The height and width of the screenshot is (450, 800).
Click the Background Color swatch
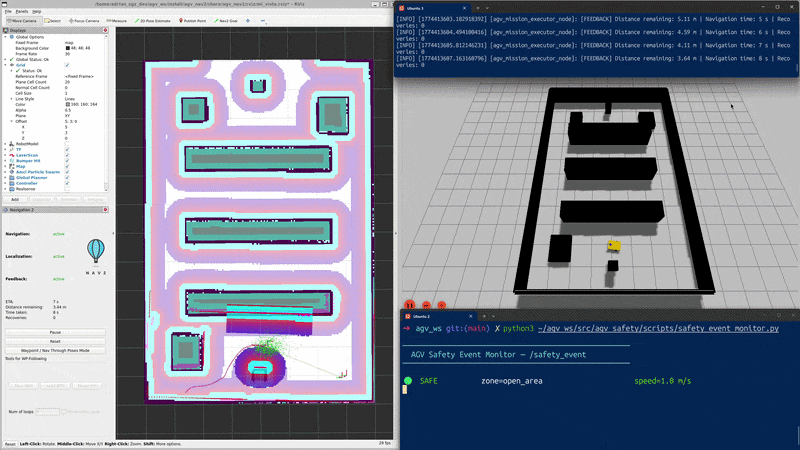tap(67, 48)
